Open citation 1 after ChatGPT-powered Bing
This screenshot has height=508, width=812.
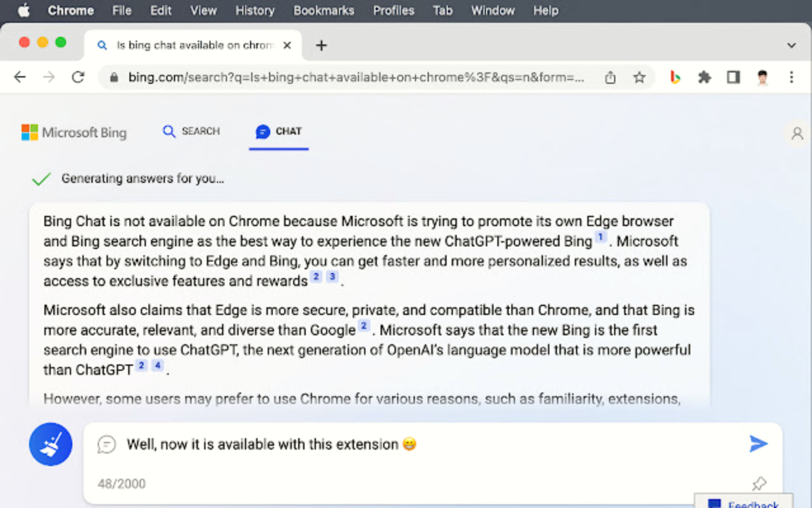tap(600, 238)
